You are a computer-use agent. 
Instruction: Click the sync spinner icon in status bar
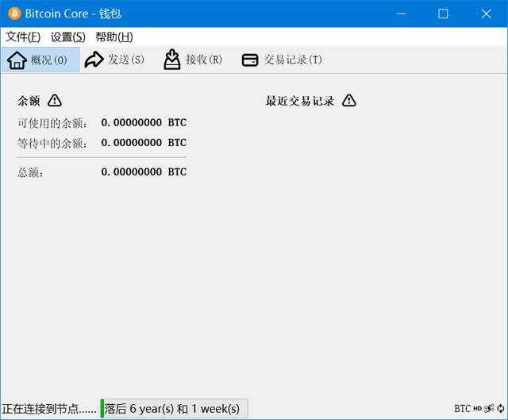(501, 409)
